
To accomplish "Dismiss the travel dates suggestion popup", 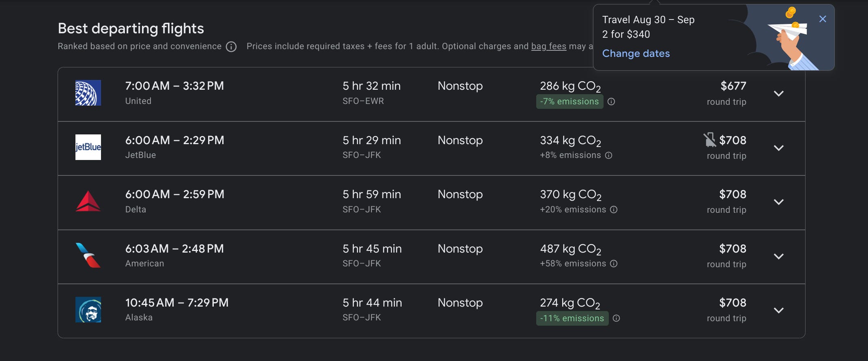I will pos(823,19).
